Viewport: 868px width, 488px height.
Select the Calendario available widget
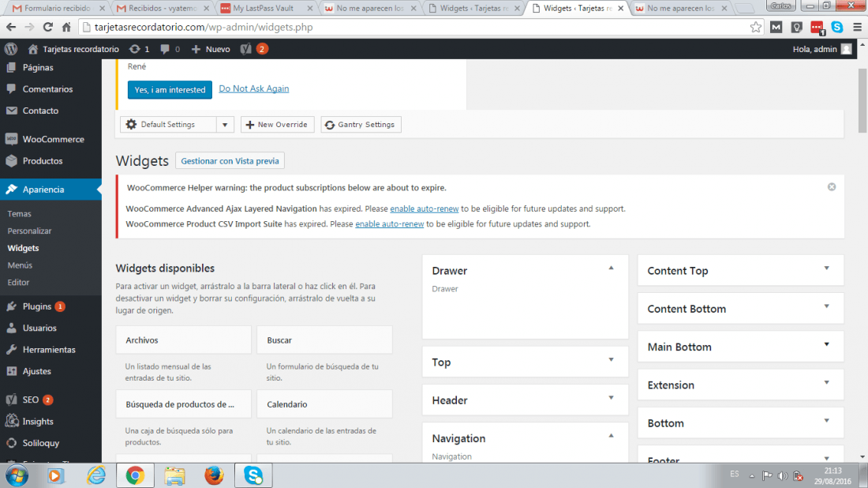tap(324, 404)
